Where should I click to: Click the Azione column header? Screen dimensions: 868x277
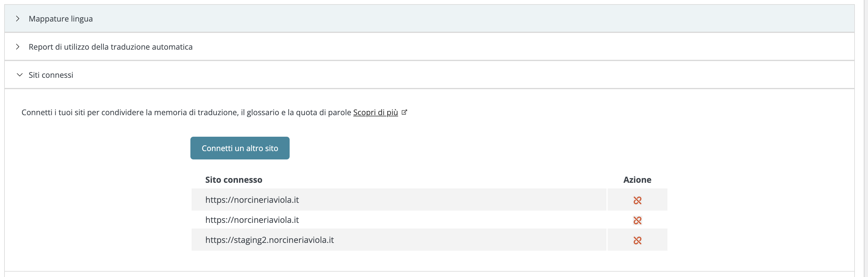[637, 180]
